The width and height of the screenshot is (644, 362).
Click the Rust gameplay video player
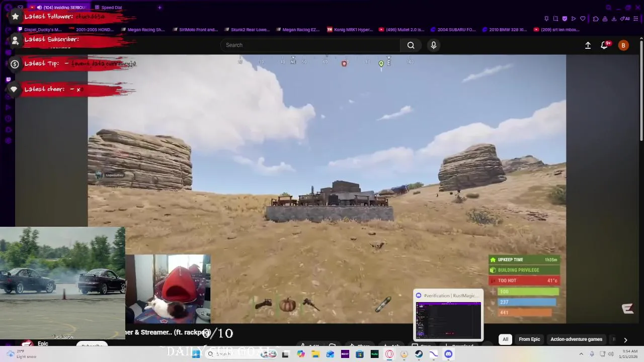pyautogui.click(x=327, y=189)
